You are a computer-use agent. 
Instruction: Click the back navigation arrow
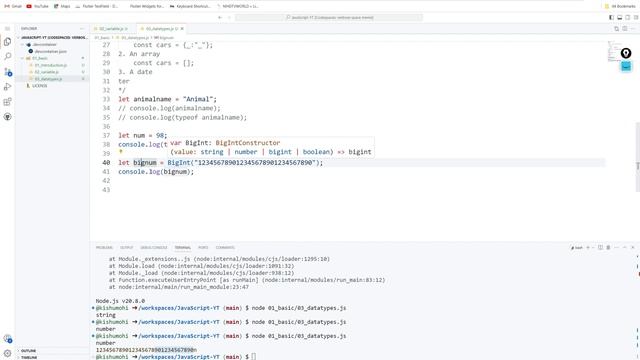point(220,18)
